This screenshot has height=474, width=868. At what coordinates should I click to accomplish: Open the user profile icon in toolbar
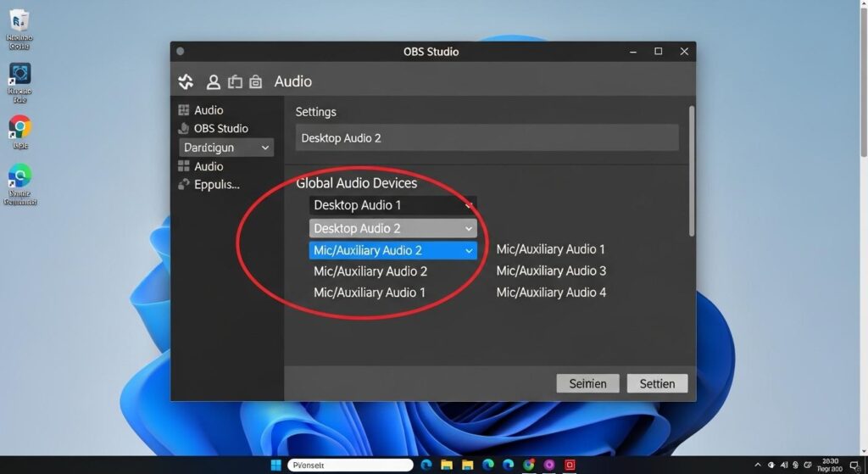click(x=213, y=82)
